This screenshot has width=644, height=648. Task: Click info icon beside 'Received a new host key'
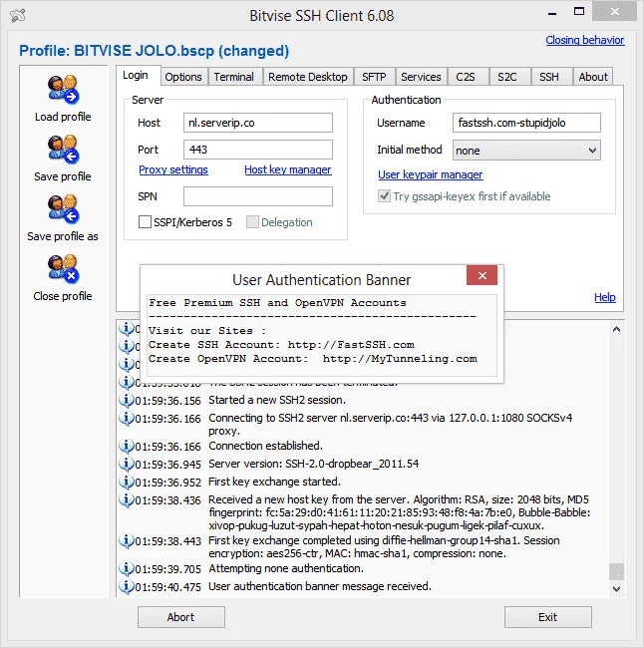[x=126, y=500]
